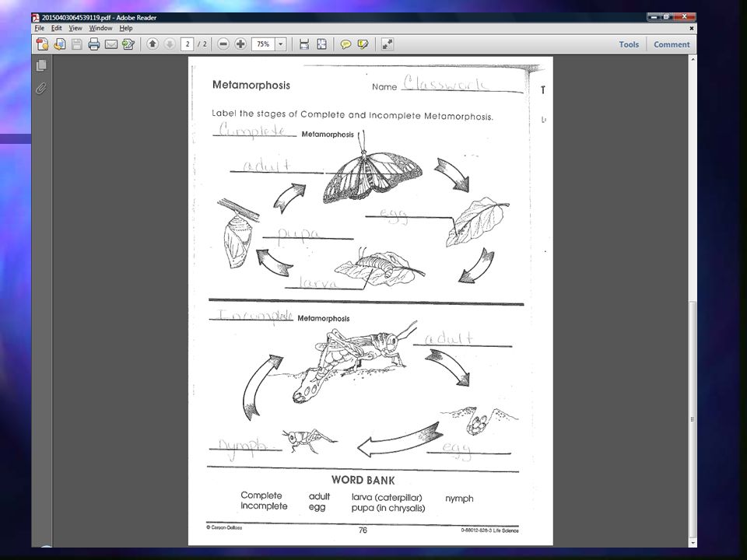Screen dimensions: 747x560
Task: Click "pupa (in chrysalis)" in the word bank
Action: (x=388, y=508)
